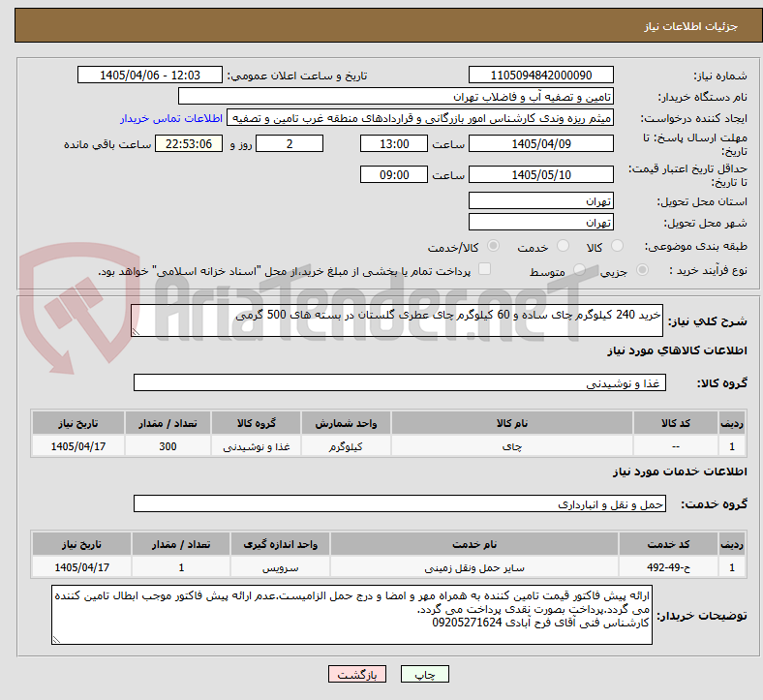Select the جزیی purchase type radio
763x700 pixels.
click(x=642, y=270)
